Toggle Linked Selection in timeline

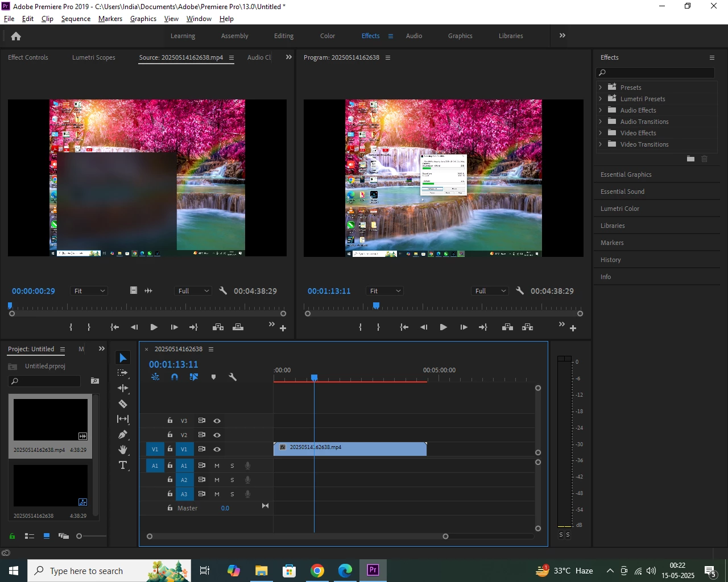[194, 377]
